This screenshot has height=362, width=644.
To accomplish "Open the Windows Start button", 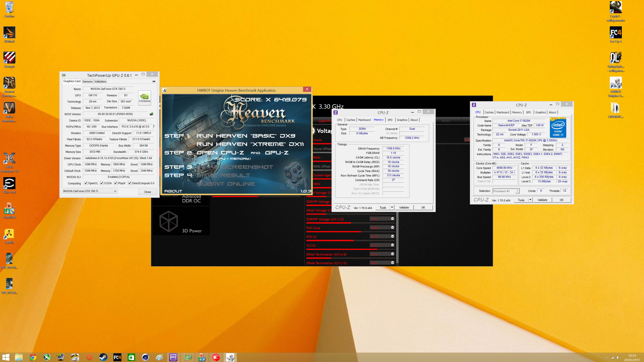I will [6, 357].
